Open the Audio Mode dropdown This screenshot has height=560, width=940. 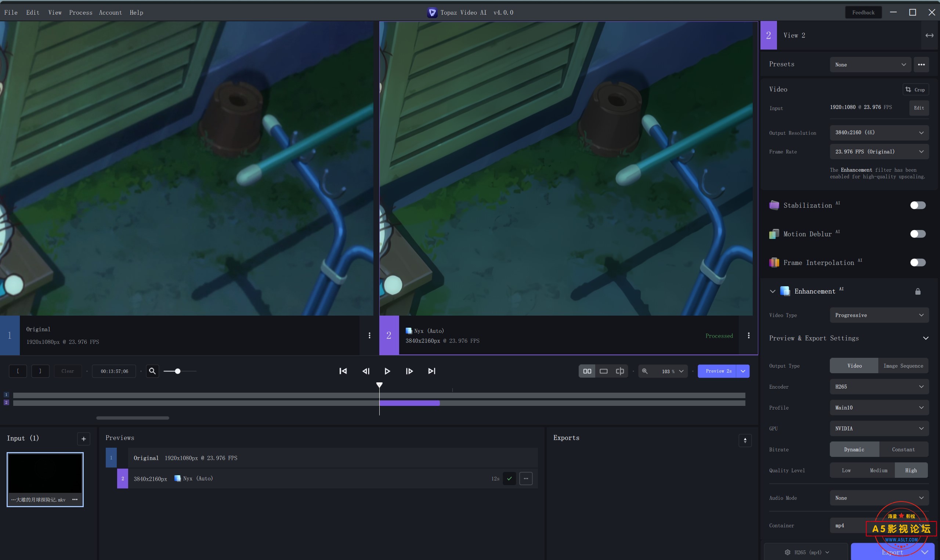pos(879,498)
